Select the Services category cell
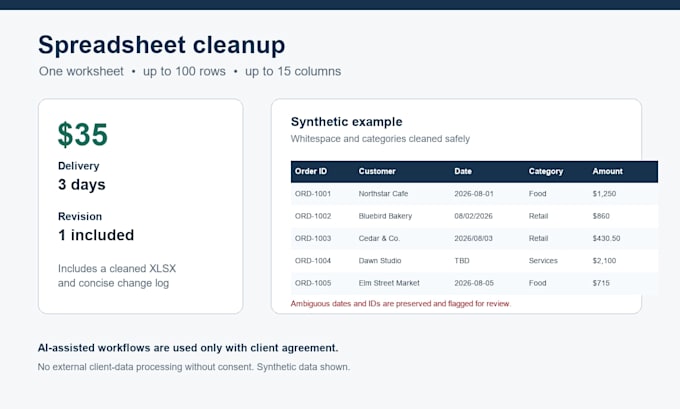 [543, 261]
